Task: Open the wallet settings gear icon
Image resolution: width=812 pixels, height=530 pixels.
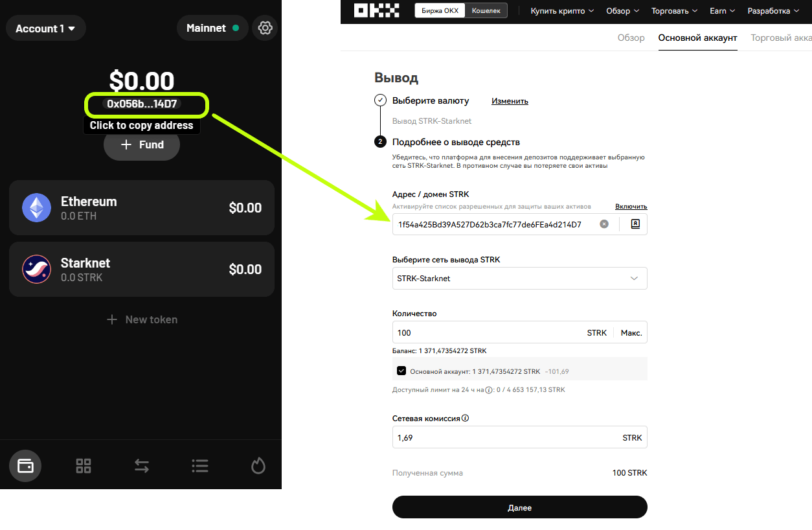Action: pyautogui.click(x=265, y=28)
